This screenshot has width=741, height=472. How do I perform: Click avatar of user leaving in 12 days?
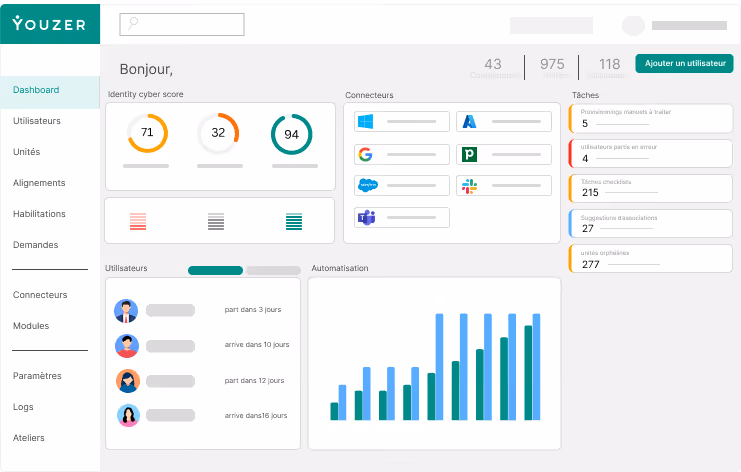point(128,381)
